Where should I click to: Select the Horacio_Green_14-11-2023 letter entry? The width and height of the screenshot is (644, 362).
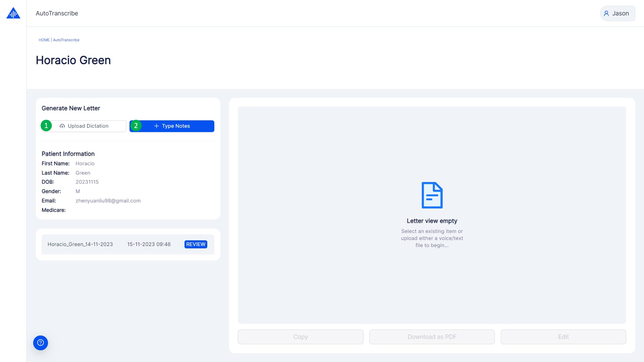(80, 244)
